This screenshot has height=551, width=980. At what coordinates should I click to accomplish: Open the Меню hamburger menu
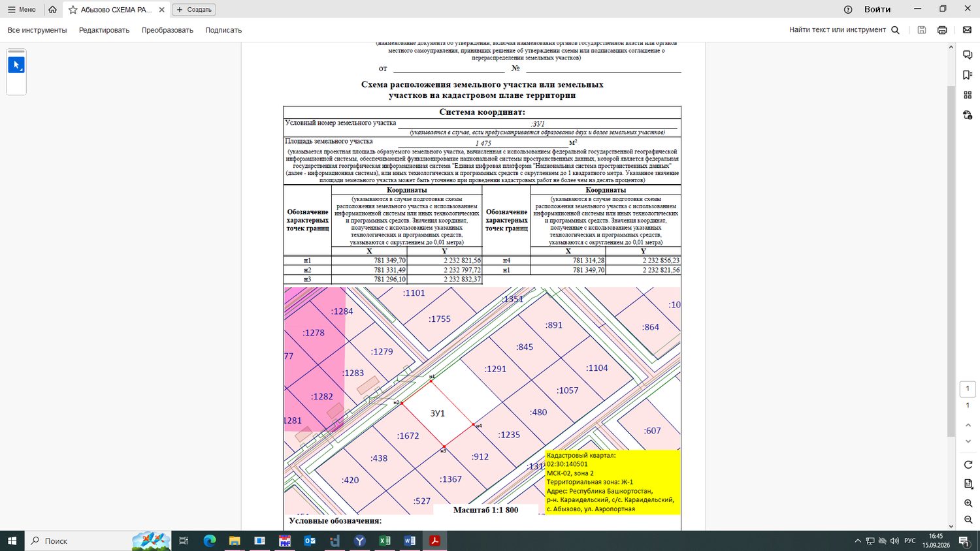[x=22, y=10]
